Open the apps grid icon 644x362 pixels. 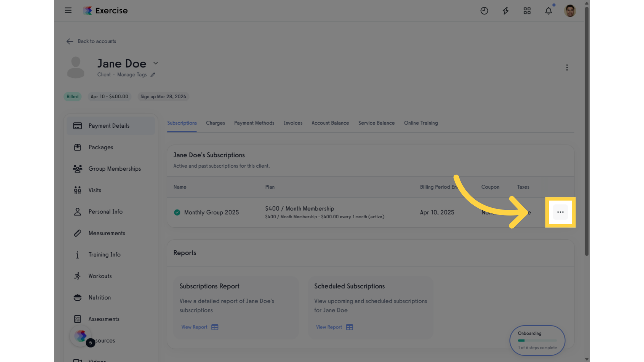point(527,11)
